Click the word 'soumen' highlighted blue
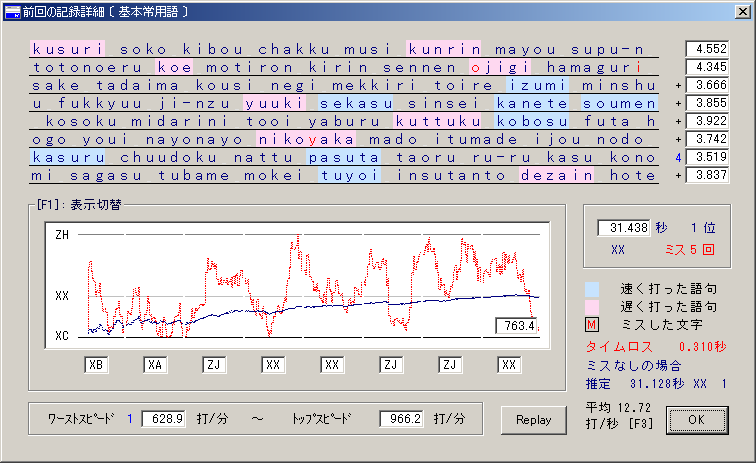 [620, 103]
